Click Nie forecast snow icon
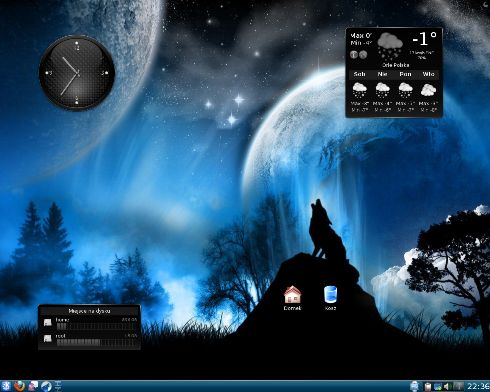 tap(383, 90)
